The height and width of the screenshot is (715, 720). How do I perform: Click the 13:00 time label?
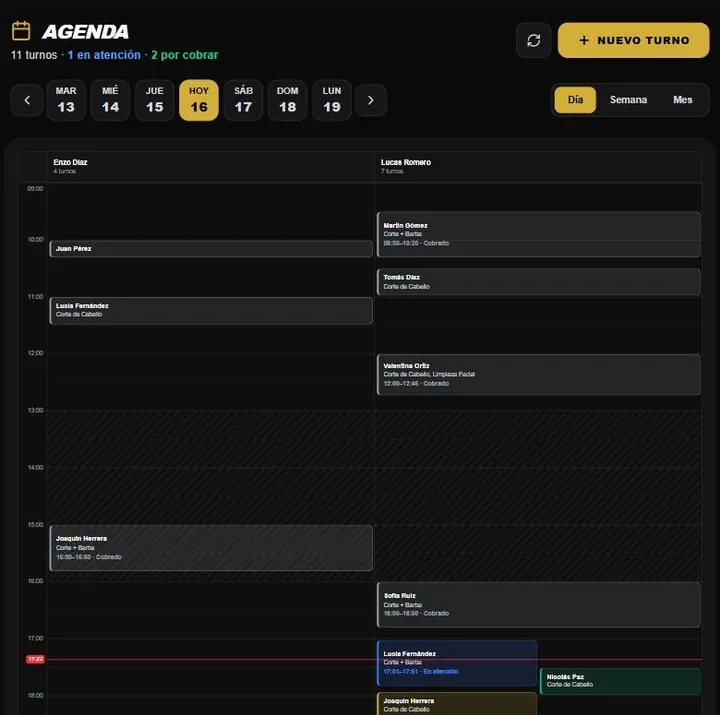click(35, 410)
